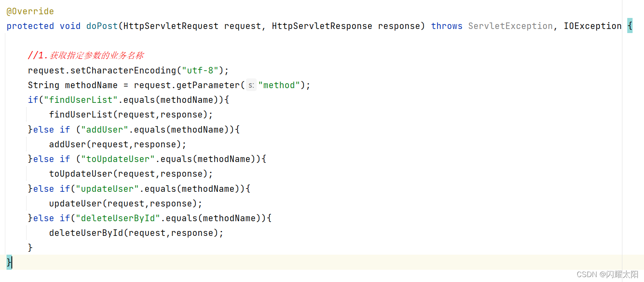This screenshot has width=644, height=282.
Task: Click the "addUser" string literal
Action: 104,130
